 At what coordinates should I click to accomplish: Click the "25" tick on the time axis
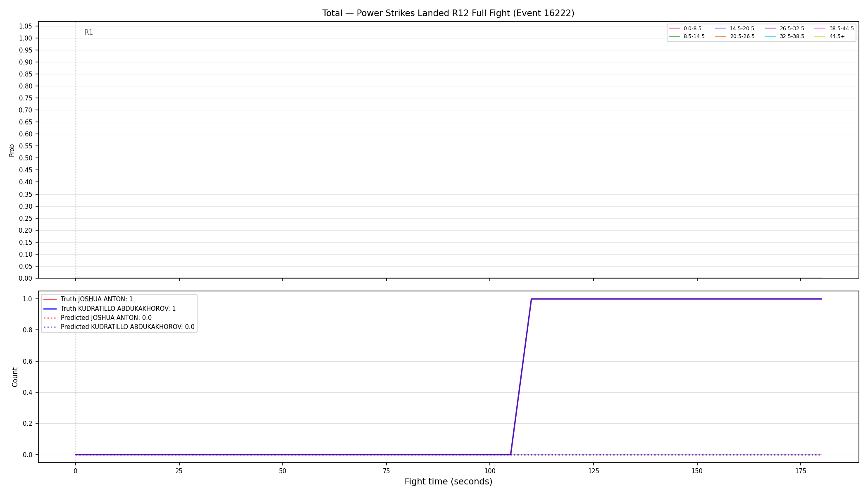[179, 471]
